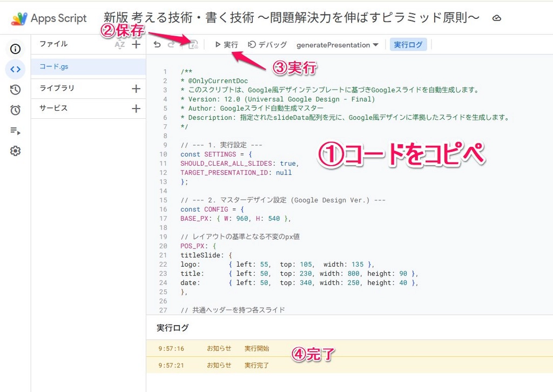Start debugging with デバッグ button
This screenshot has height=392, width=553.
pyautogui.click(x=267, y=45)
